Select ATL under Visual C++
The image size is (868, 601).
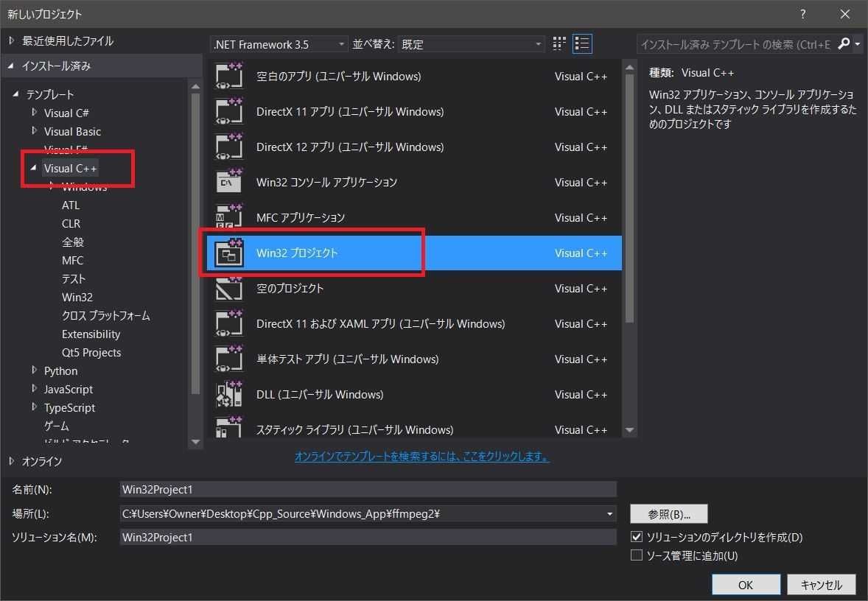coord(71,205)
